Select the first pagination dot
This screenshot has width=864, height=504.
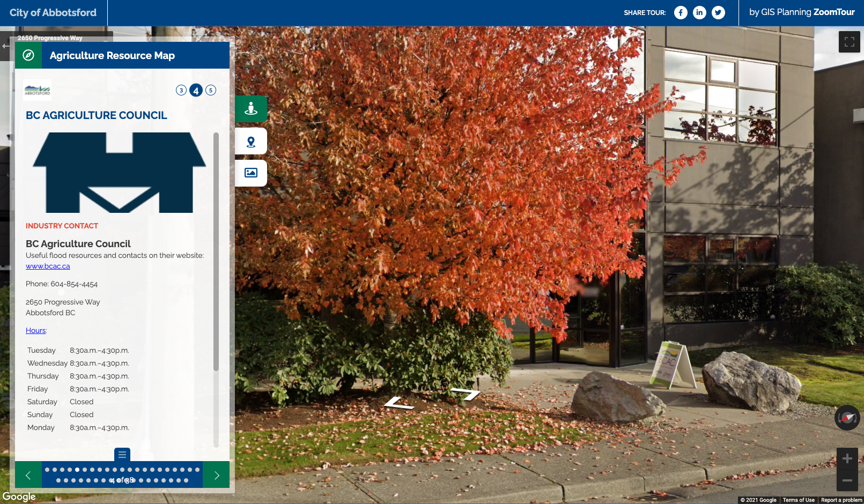point(47,470)
